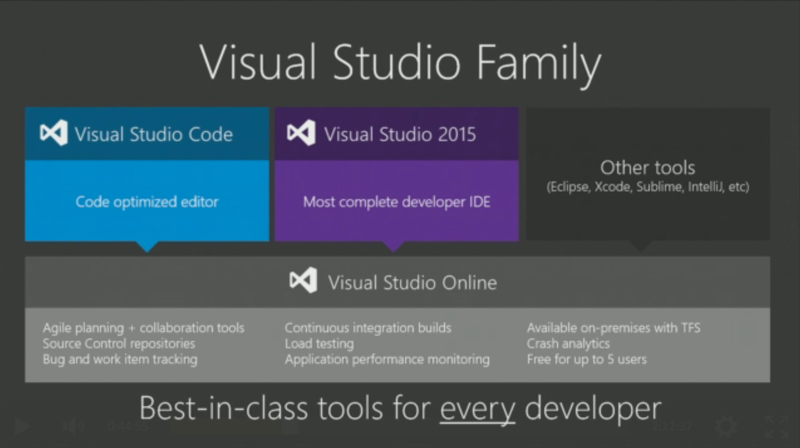Click the 'Visual Studio Code' header text
The height and width of the screenshot is (448, 800).
[154, 134]
